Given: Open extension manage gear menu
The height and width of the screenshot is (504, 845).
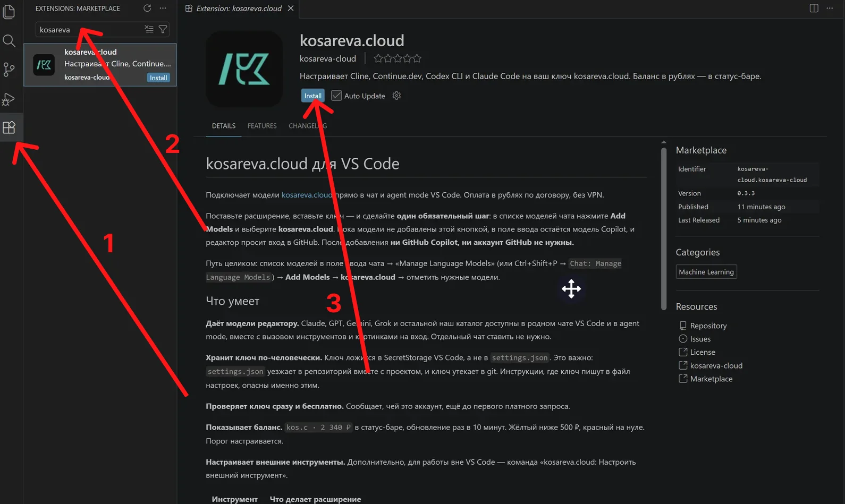Looking at the screenshot, I should click(396, 96).
